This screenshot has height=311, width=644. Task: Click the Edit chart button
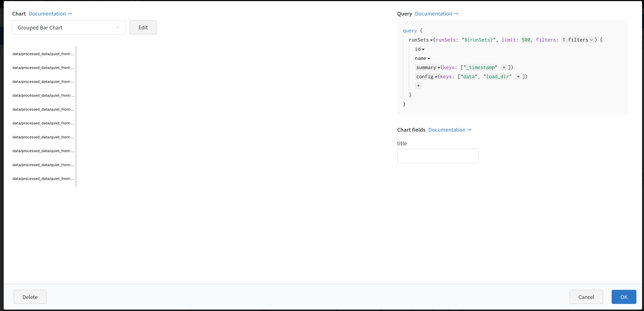coord(143,28)
